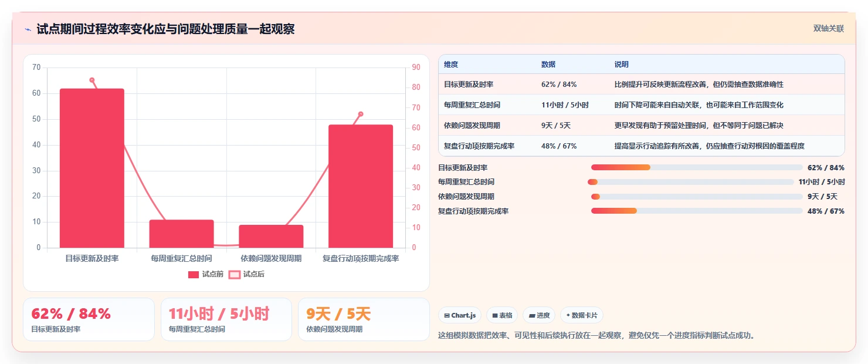Click the 每周重复汇总时间 progress bar
Image resolution: width=868 pixels, height=364 pixels.
pyautogui.click(x=691, y=182)
